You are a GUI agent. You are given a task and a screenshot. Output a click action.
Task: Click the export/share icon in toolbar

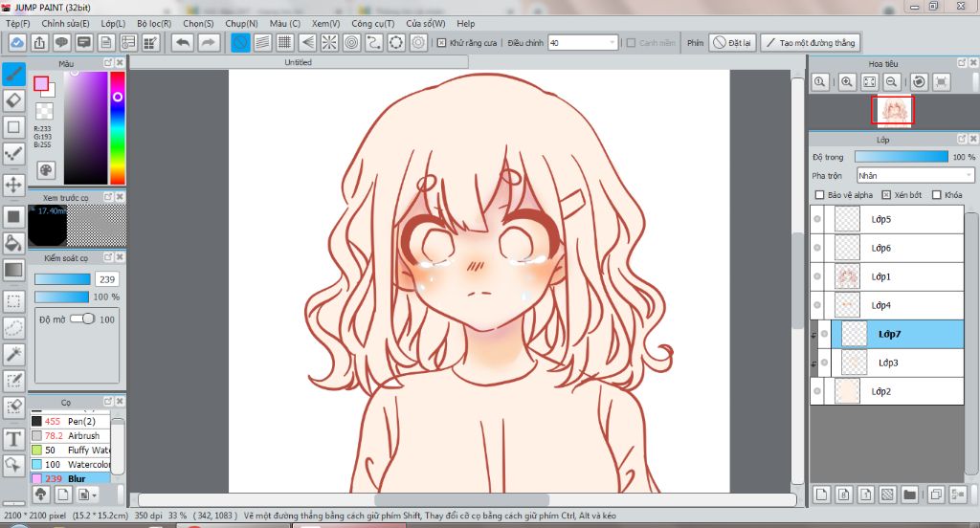pyautogui.click(x=39, y=42)
